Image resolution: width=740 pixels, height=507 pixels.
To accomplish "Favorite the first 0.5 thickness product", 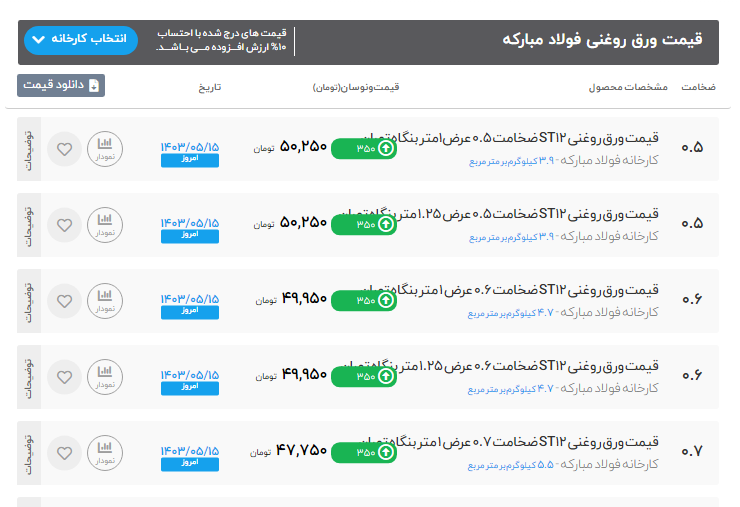I will (x=64, y=150).
